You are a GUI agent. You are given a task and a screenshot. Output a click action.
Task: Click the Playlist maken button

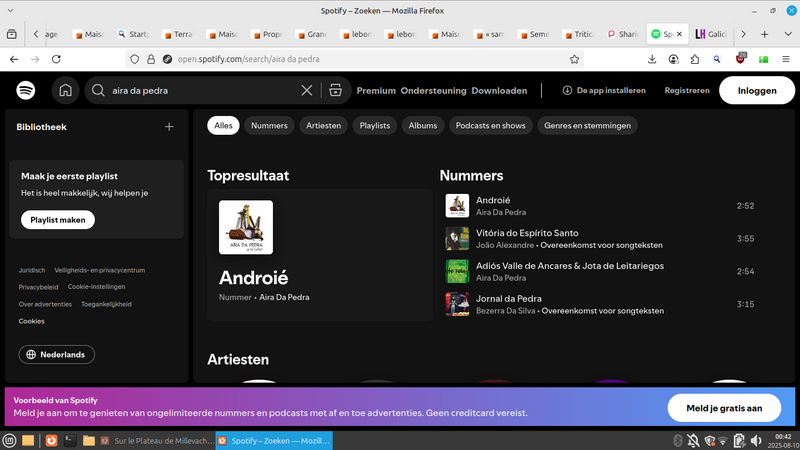(57, 220)
